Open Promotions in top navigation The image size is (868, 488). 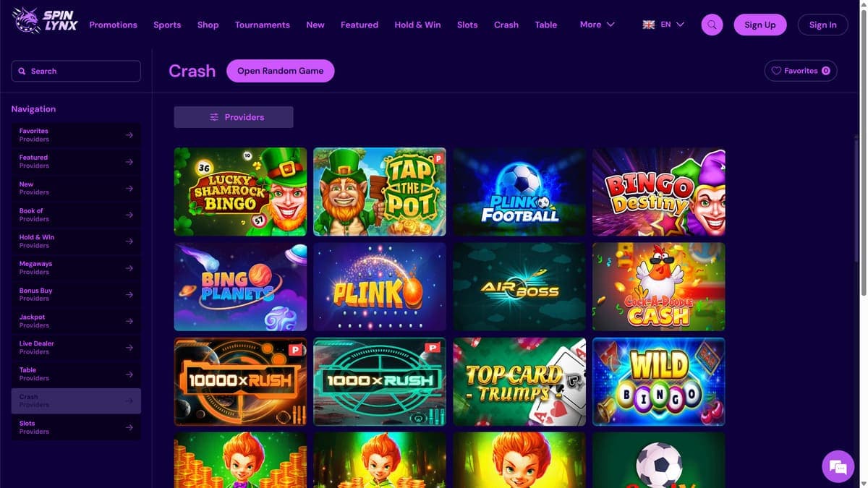click(x=113, y=25)
